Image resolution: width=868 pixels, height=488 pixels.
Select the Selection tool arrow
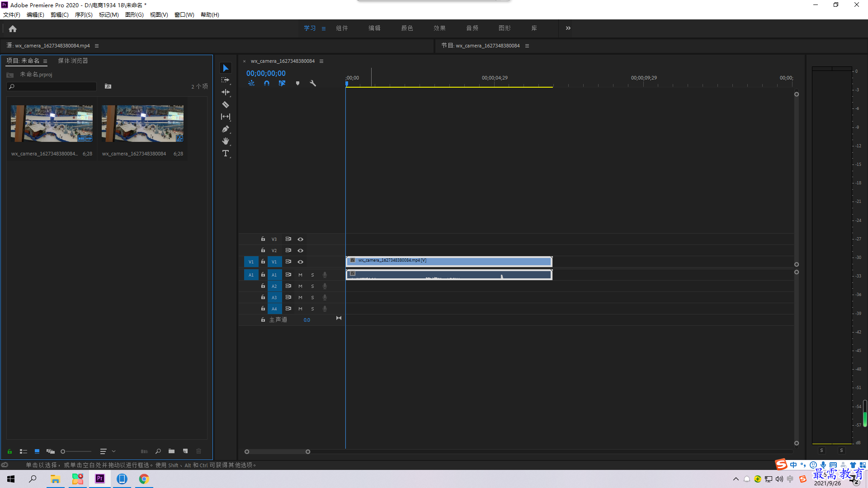226,68
